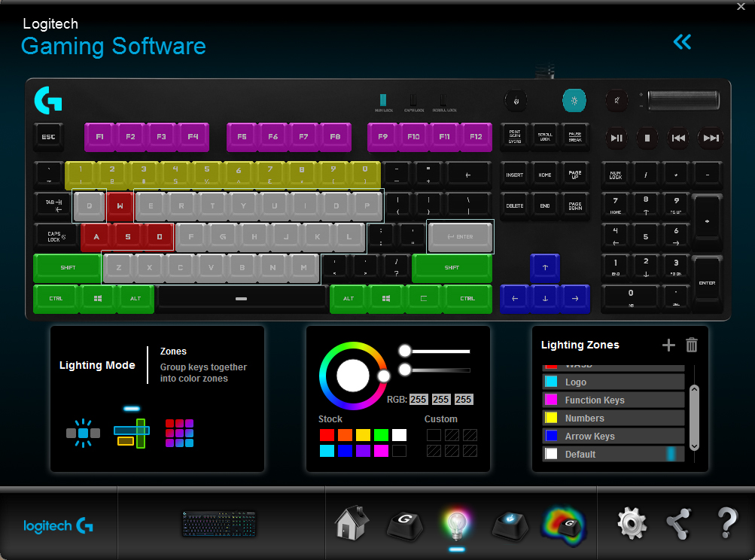
Task: Toggle the backlight brightness button on keyboard
Action: [574, 101]
